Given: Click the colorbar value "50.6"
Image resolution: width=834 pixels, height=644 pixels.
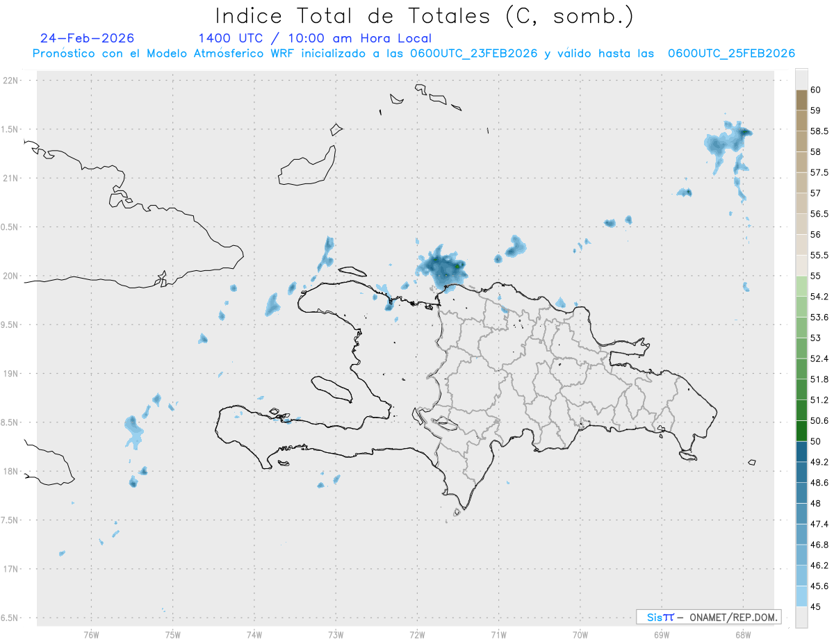Looking at the screenshot, I should pos(819,421).
